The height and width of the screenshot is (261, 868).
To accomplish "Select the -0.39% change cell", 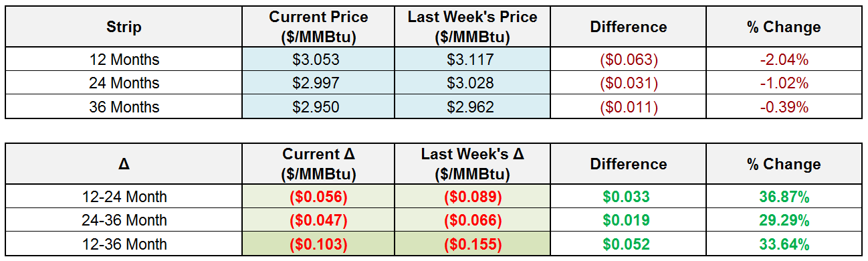I will coord(784,107).
